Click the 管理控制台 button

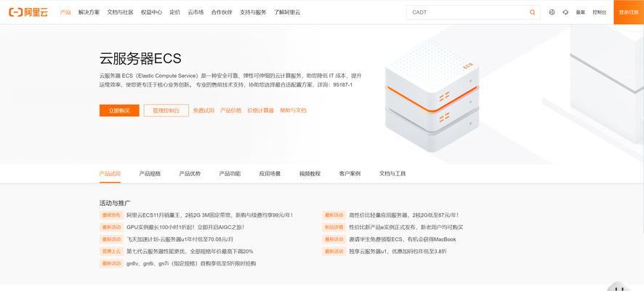[166, 111]
